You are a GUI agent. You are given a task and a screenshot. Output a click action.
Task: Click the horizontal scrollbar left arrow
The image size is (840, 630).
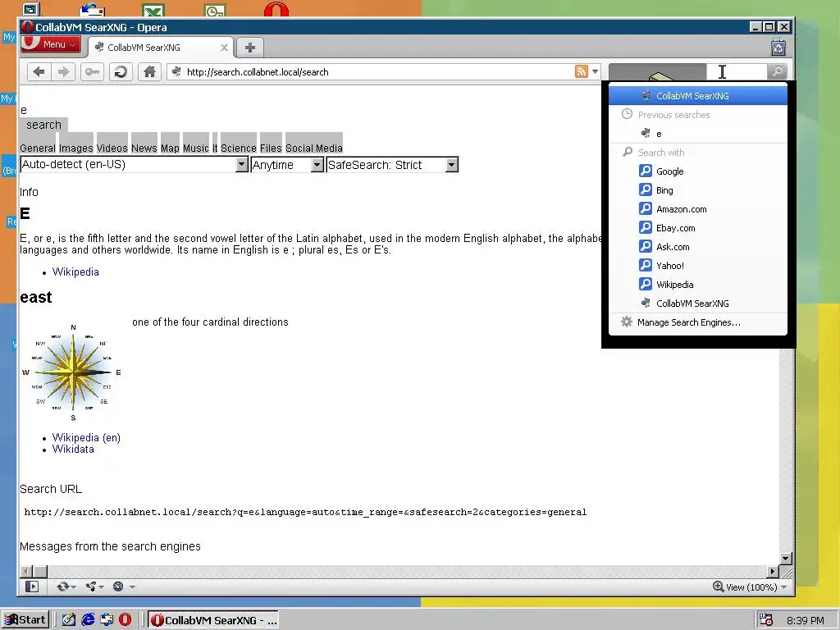tap(25, 572)
